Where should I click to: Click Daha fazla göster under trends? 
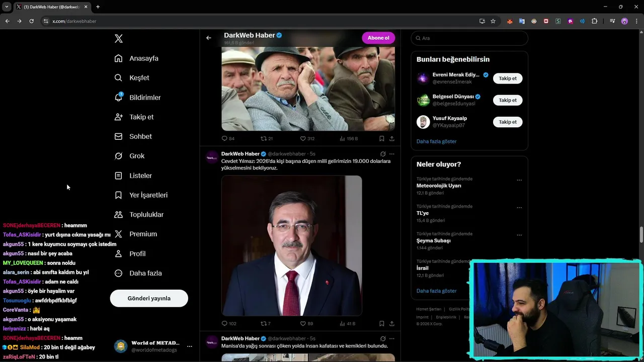[x=436, y=291]
